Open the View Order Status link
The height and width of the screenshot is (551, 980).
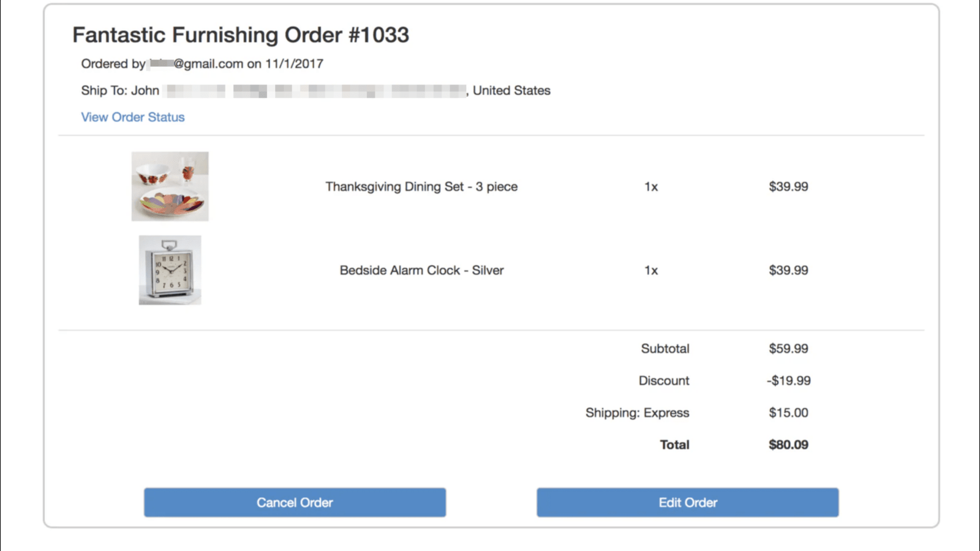tap(132, 117)
